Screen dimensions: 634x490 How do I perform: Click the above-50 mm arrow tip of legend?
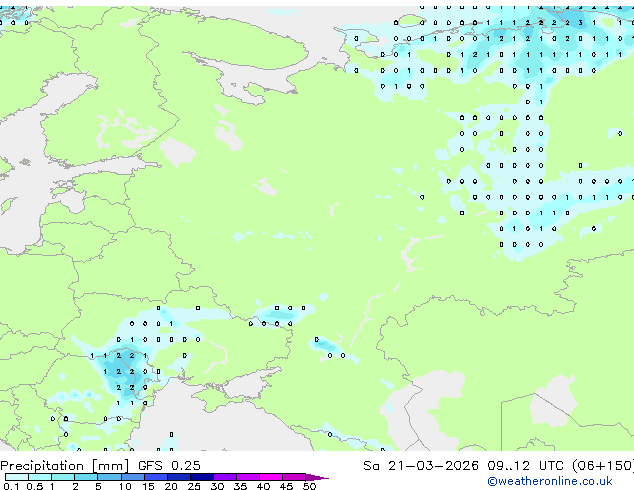(317, 477)
